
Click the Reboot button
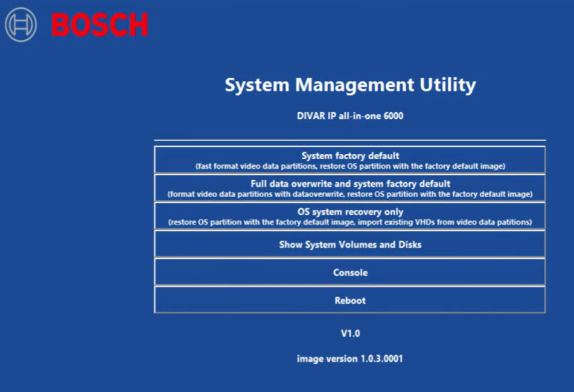click(x=350, y=300)
